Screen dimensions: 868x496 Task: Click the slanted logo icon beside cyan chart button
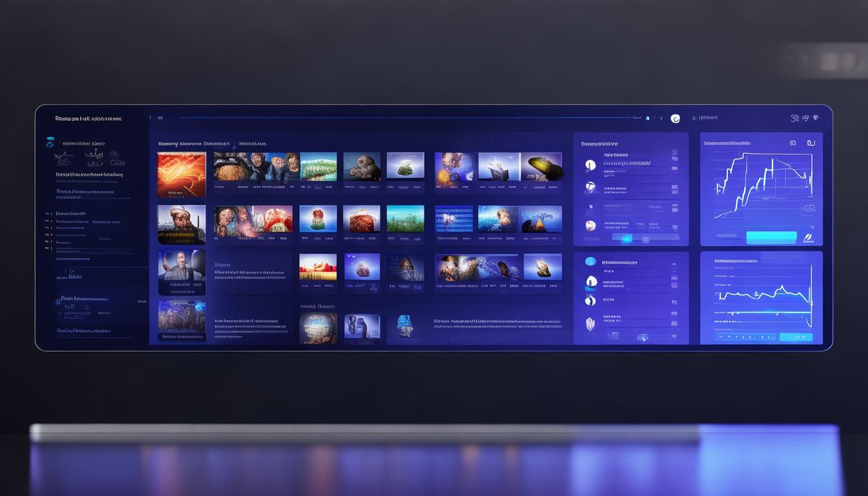807,238
